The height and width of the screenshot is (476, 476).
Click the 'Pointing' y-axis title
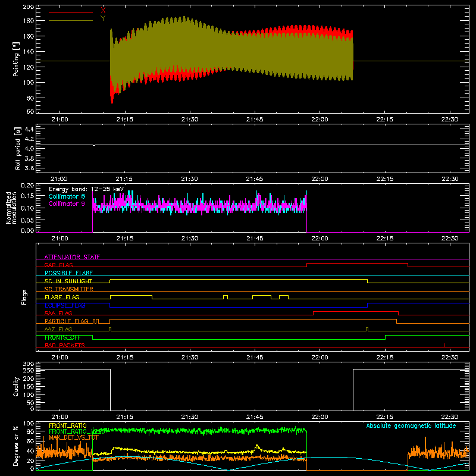16,59
